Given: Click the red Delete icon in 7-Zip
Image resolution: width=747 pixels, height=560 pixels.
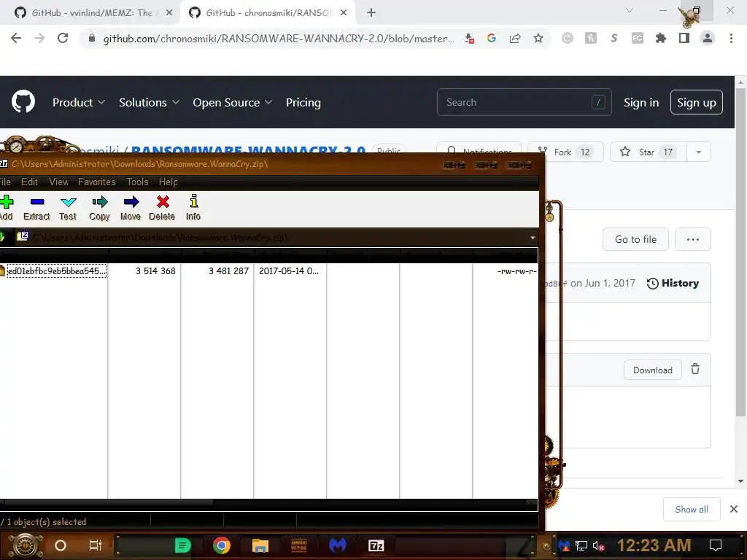Looking at the screenshot, I should [x=162, y=209].
